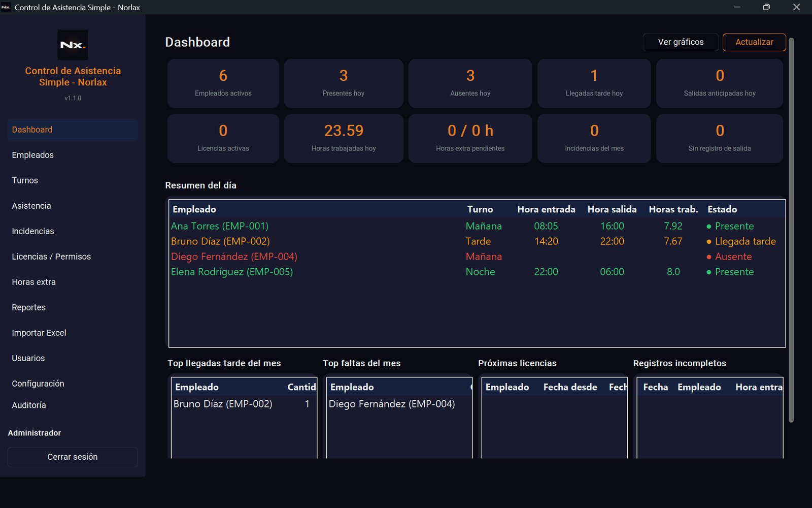This screenshot has height=508, width=812.
Task: Sort by the Horas trab. column header
Action: [x=673, y=209]
